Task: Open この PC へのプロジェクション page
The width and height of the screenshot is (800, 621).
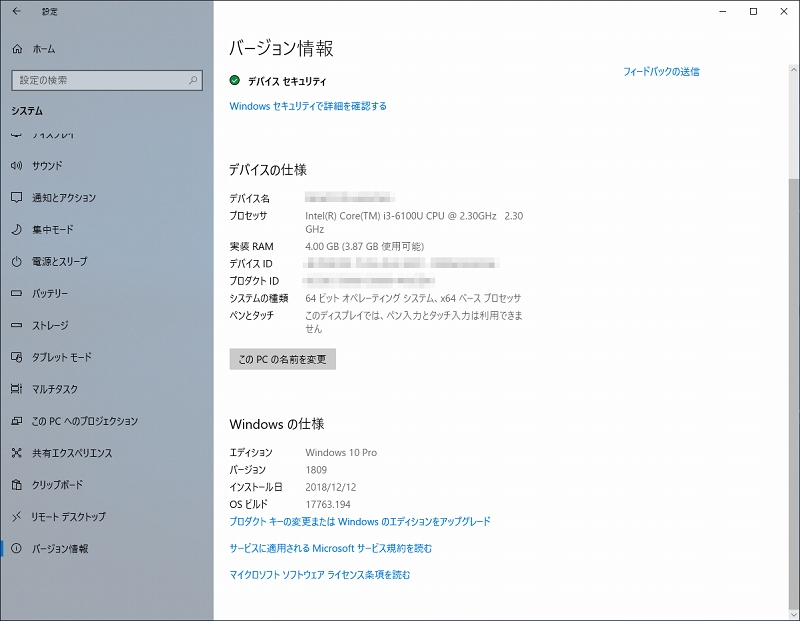Action: pos(85,421)
